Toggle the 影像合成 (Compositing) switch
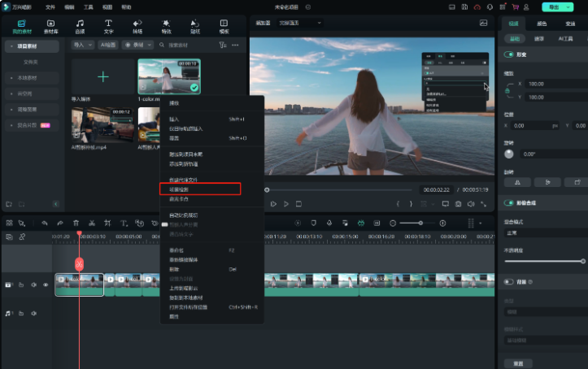The height and width of the screenshot is (369, 588). (x=510, y=202)
